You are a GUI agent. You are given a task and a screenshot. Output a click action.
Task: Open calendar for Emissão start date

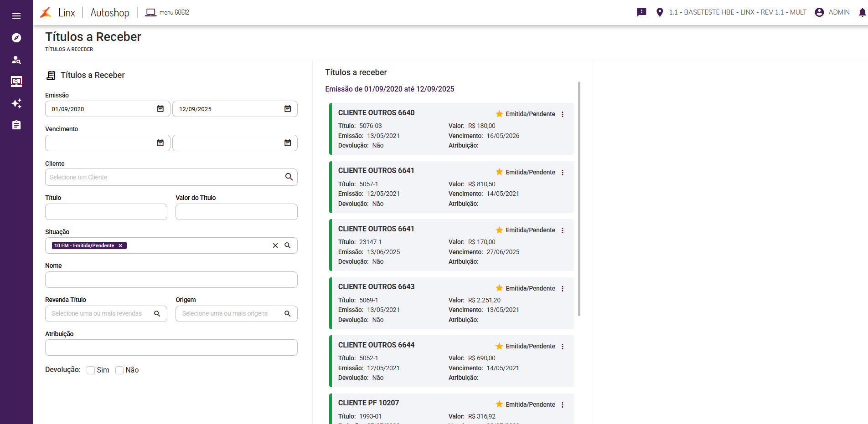point(160,109)
